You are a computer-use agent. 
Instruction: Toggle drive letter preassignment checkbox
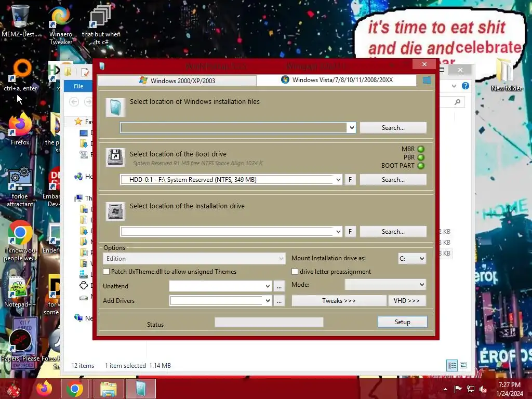pyautogui.click(x=295, y=271)
